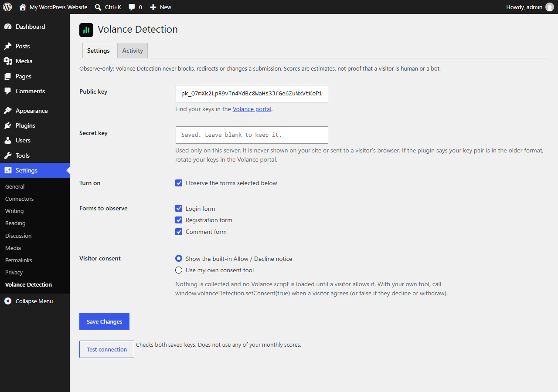Screen dimensions: 558x392
Task: Click the Users person icon
Action: [8, 140]
